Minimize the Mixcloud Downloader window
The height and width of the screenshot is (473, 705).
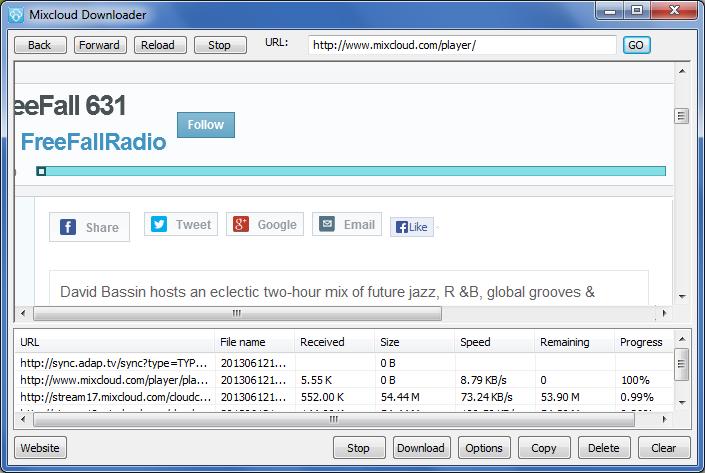(x=610, y=11)
